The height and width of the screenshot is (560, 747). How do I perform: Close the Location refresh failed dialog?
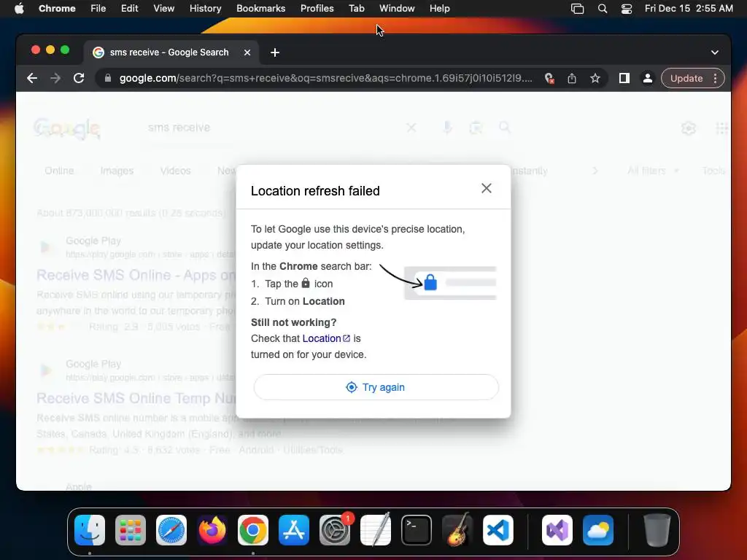pyautogui.click(x=487, y=188)
